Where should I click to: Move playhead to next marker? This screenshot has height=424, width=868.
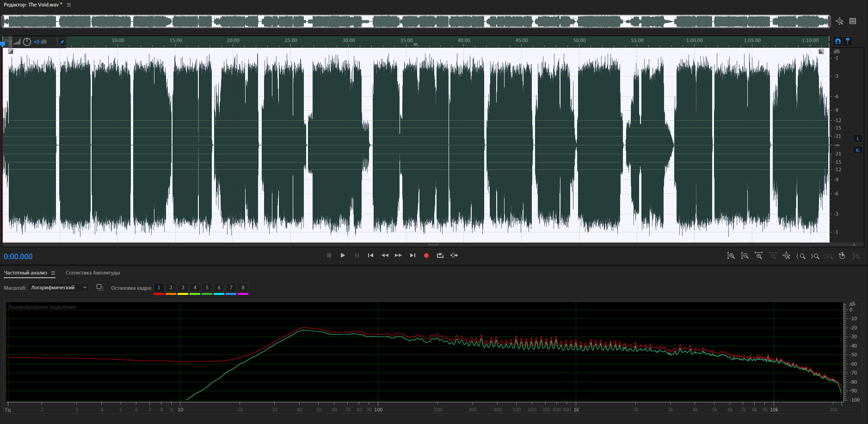(412, 256)
